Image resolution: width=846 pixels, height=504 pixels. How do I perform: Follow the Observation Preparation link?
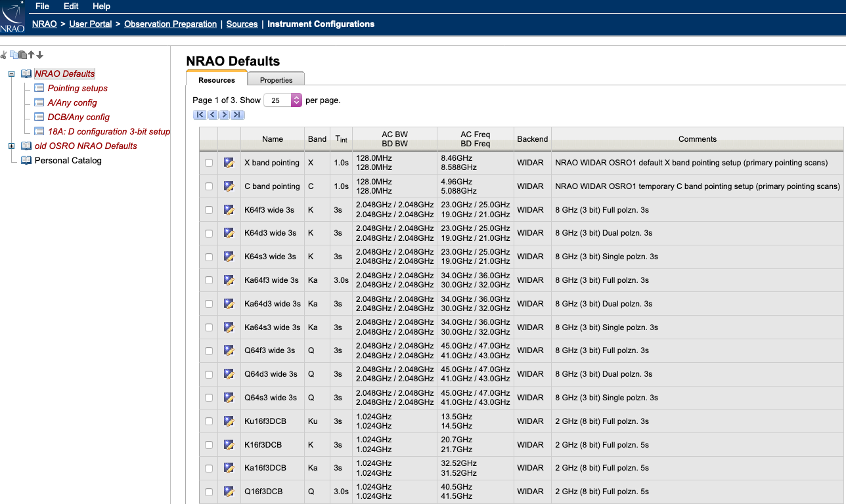coord(170,24)
